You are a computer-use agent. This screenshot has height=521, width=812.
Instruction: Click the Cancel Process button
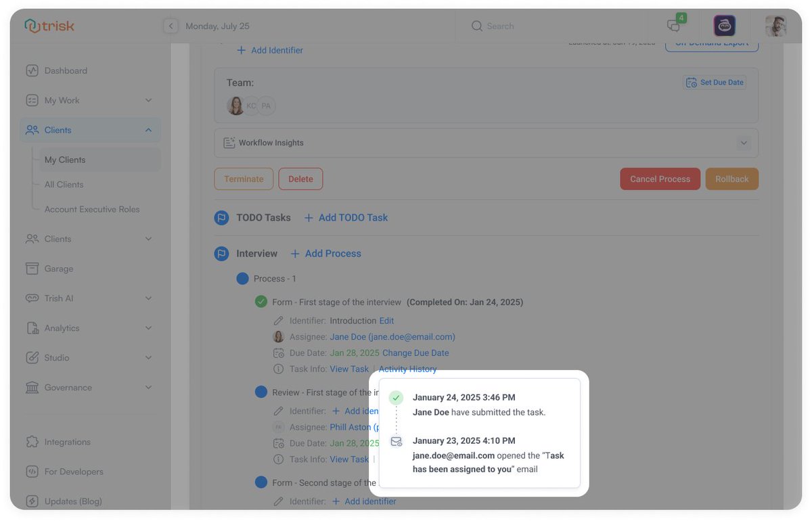click(x=660, y=179)
